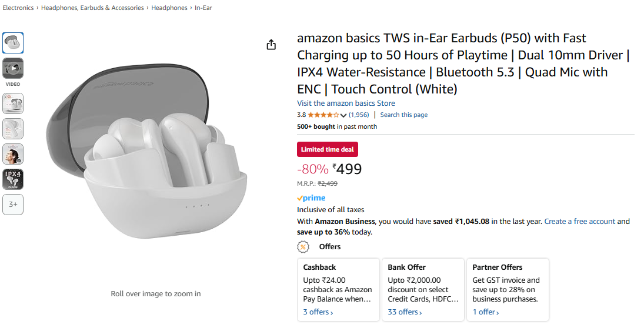Expand the 3 offers cashback link
The height and width of the screenshot is (328, 644).
coord(318,312)
